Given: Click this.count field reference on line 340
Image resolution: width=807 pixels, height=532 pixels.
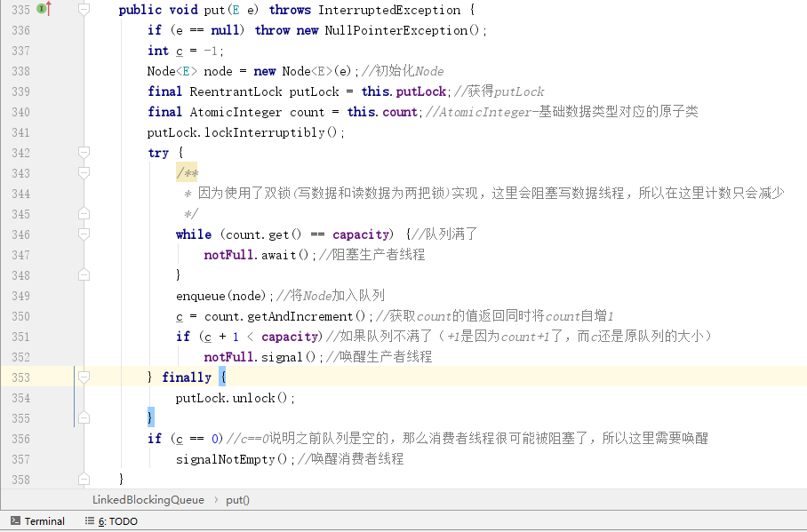Looking at the screenshot, I should tap(382, 112).
